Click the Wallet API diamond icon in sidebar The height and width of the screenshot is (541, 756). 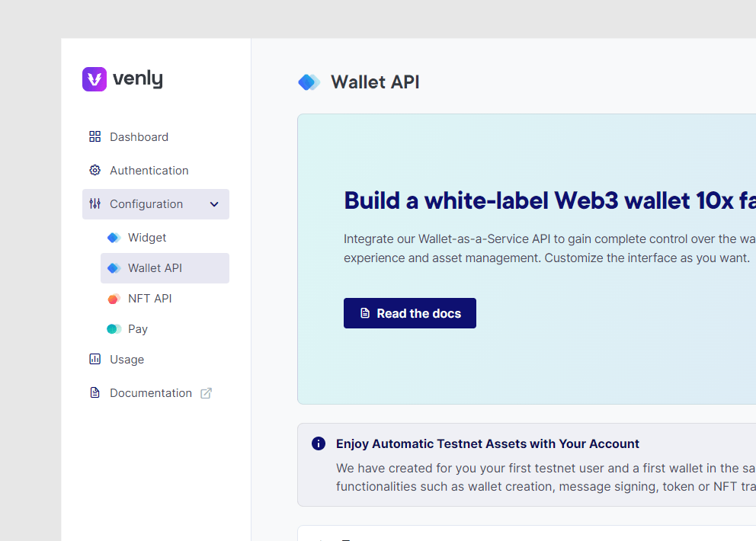113,267
